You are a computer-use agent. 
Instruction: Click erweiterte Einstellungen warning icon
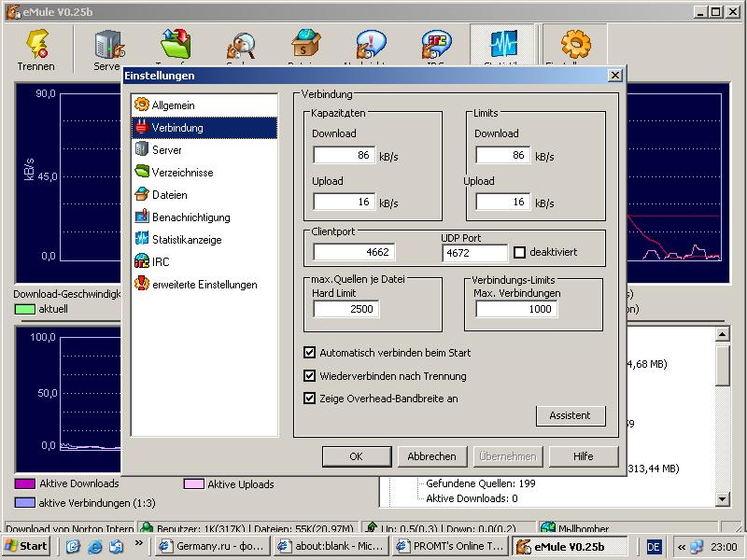pyautogui.click(x=142, y=284)
